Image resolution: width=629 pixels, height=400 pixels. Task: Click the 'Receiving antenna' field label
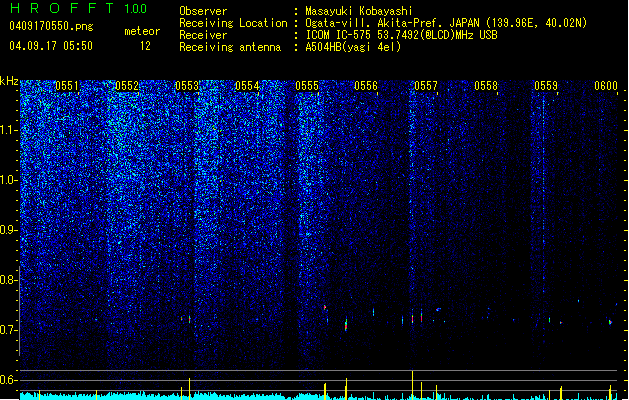[x=230, y=47]
